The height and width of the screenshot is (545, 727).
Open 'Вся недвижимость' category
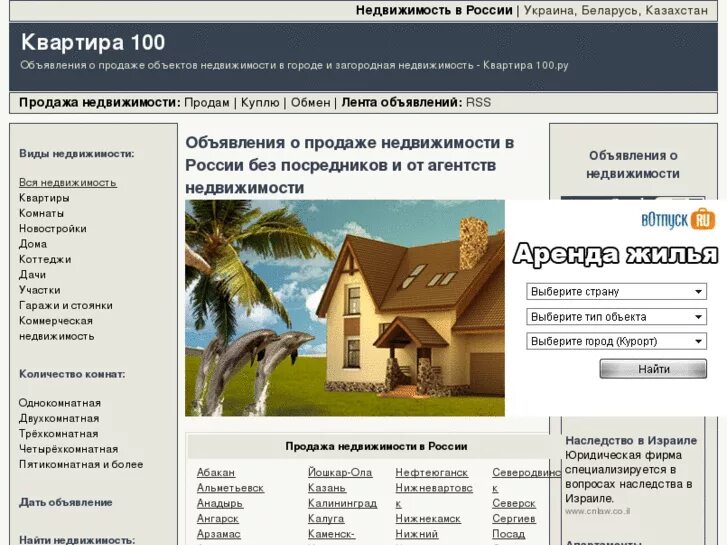click(x=68, y=183)
